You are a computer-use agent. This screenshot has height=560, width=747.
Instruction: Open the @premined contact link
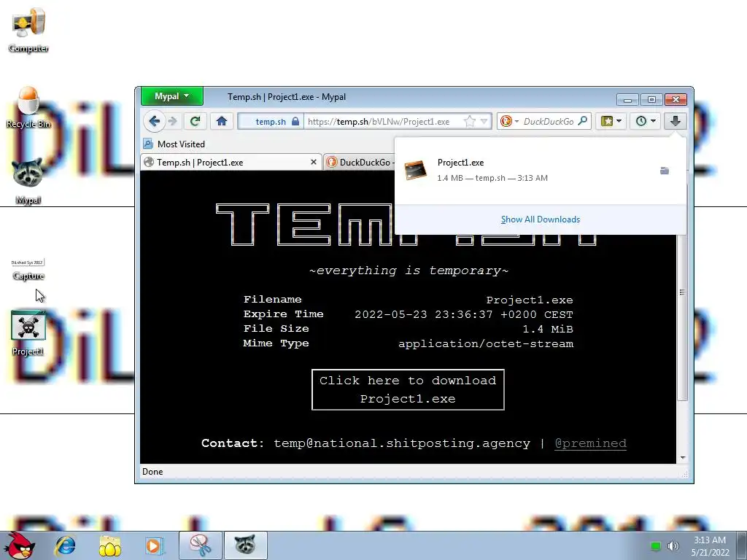[x=590, y=443]
